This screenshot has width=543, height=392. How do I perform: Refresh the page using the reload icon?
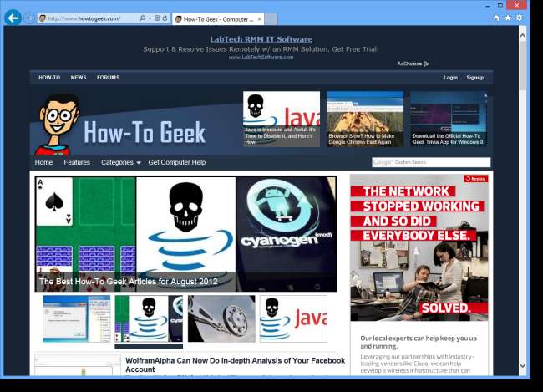[165, 18]
